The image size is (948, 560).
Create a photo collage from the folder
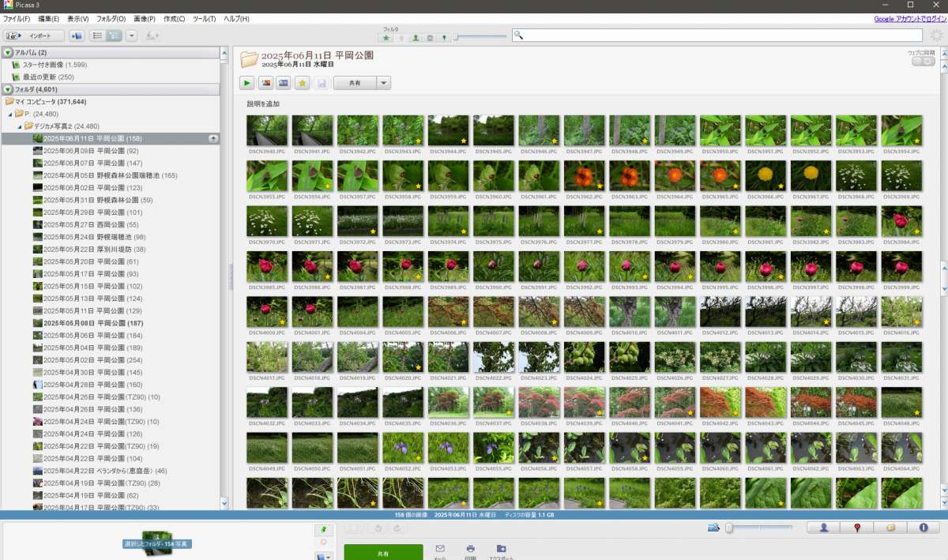pos(265,83)
